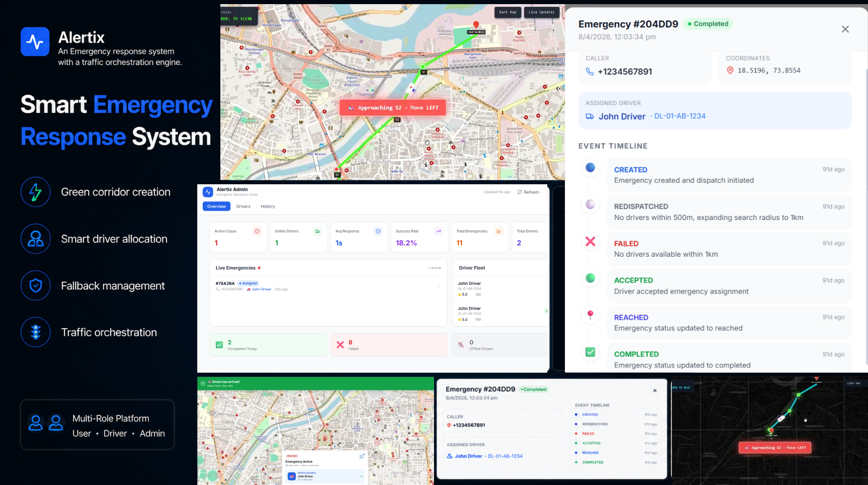Screen dimensions: 868x485
Task: Click the coordinates value 18.5196, 73.8554
Action: pos(769,70)
